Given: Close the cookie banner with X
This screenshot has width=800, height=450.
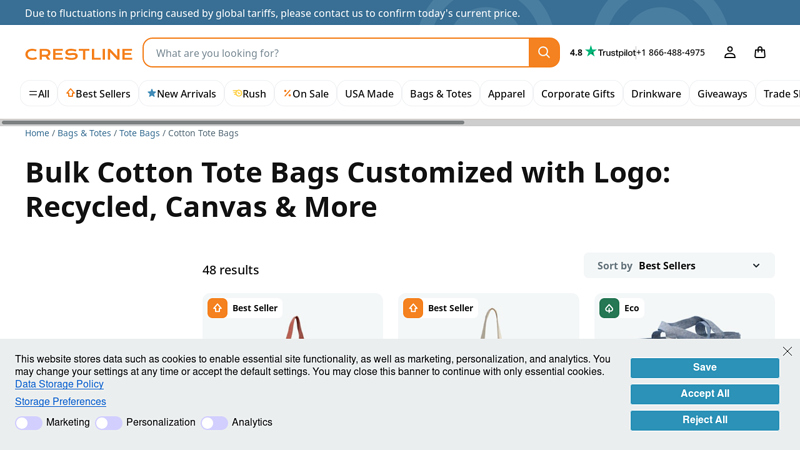Looking at the screenshot, I should (787, 351).
